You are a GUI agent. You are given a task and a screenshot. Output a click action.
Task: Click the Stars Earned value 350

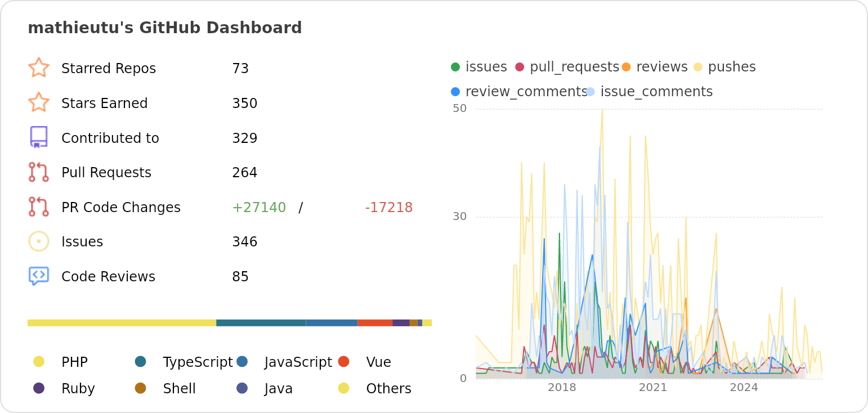click(245, 104)
